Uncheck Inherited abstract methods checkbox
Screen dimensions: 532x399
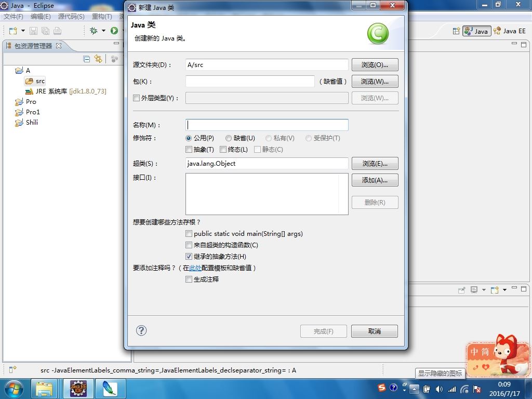point(189,257)
